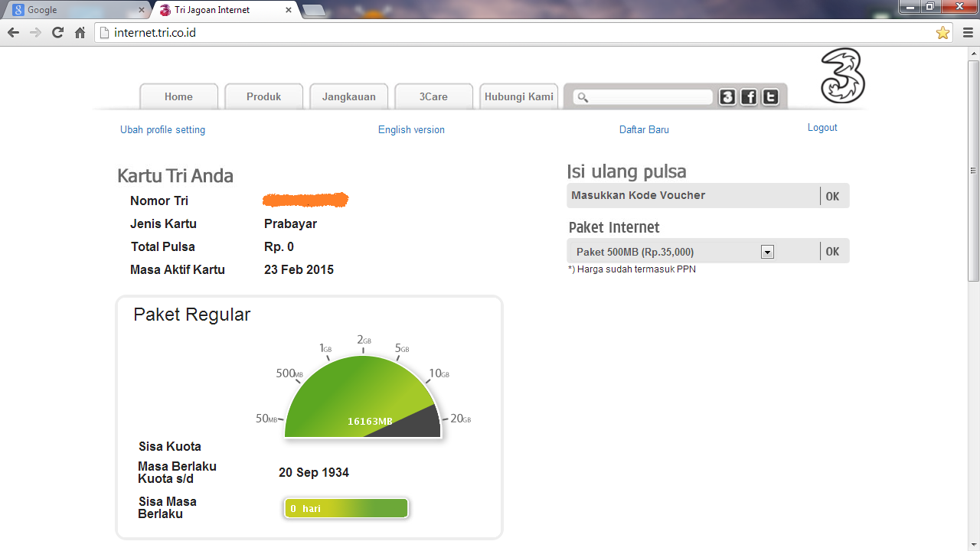Click the 500MB gauge mark

pos(289,373)
